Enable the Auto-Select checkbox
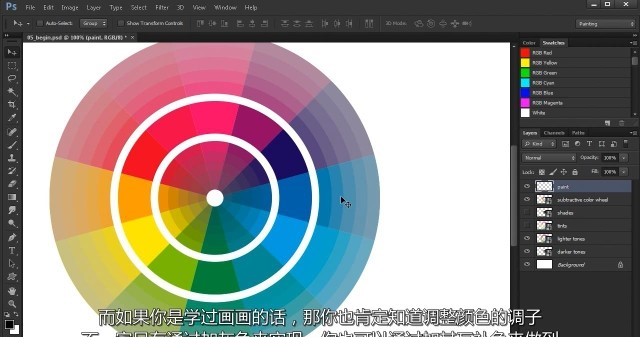The width and height of the screenshot is (640, 360). [40, 23]
